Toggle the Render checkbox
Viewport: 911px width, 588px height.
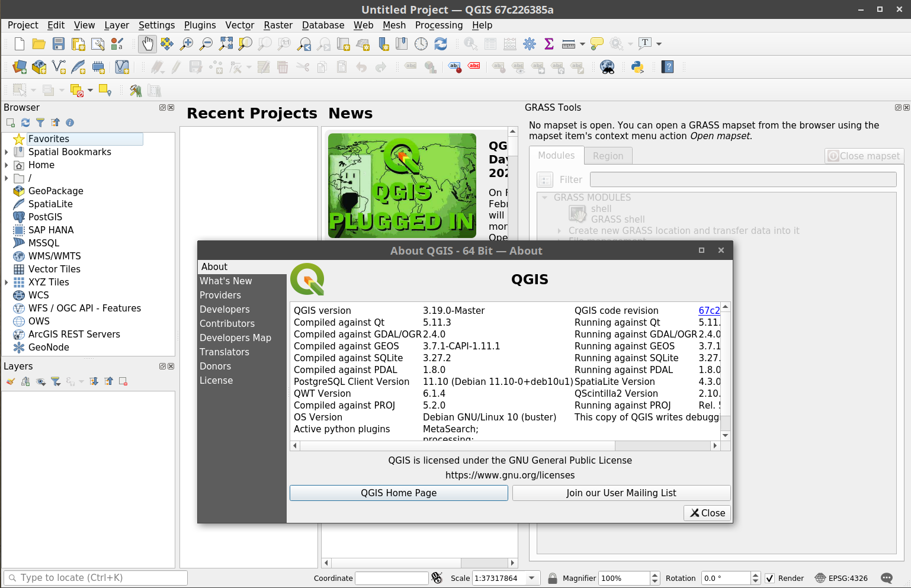[x=769, y=578]
